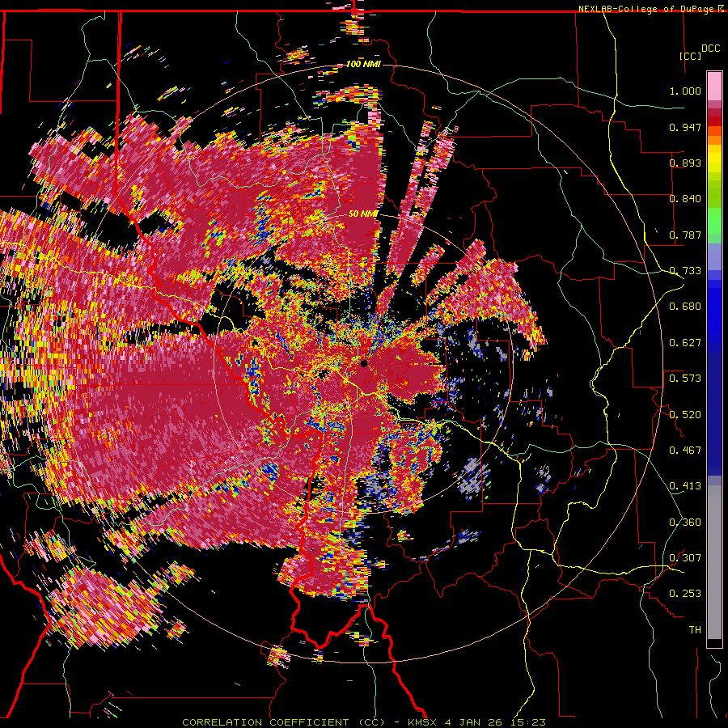Click the Correlation Coefficient KMSX caption
This screenshot has width=728, height=728.
point(363,722)
